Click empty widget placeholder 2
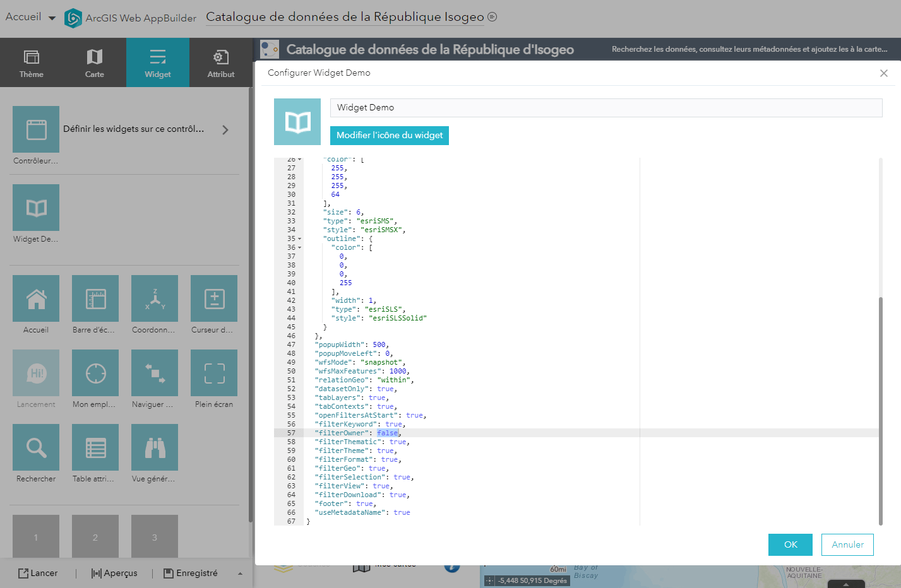Image resolution: width=901 pixels, height=588 pixels. tap(95, 537)
